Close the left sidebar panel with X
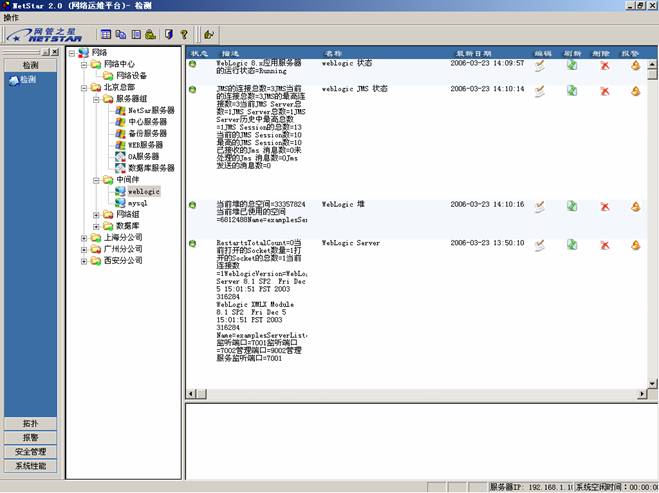Viewport: 659px width, 493px height. (55, 52)
